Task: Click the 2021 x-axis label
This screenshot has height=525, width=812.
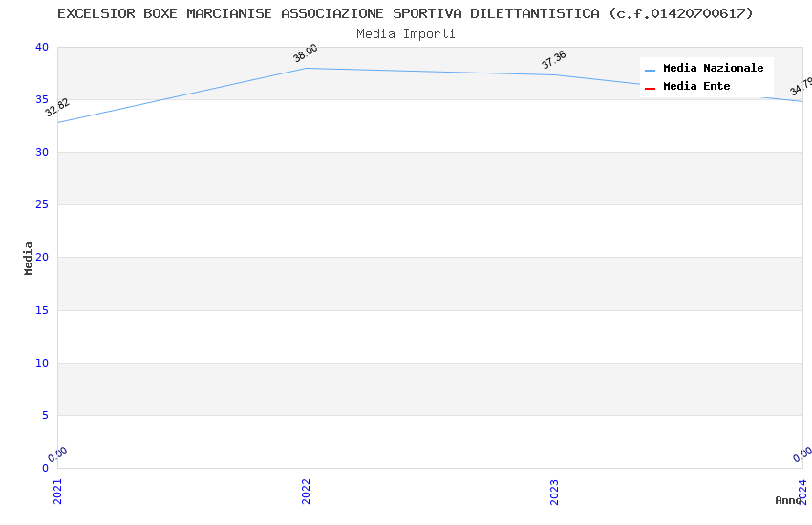Action: 57,492
